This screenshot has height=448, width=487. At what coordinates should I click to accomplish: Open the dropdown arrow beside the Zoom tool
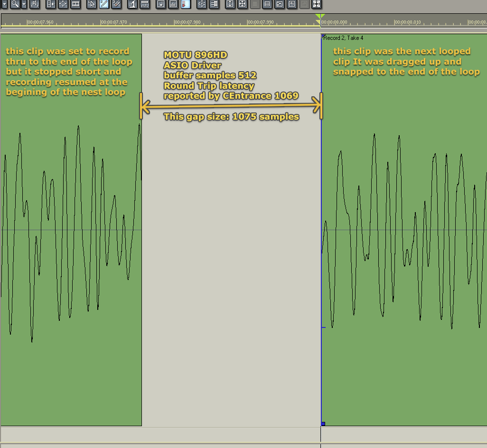point(24,4)
